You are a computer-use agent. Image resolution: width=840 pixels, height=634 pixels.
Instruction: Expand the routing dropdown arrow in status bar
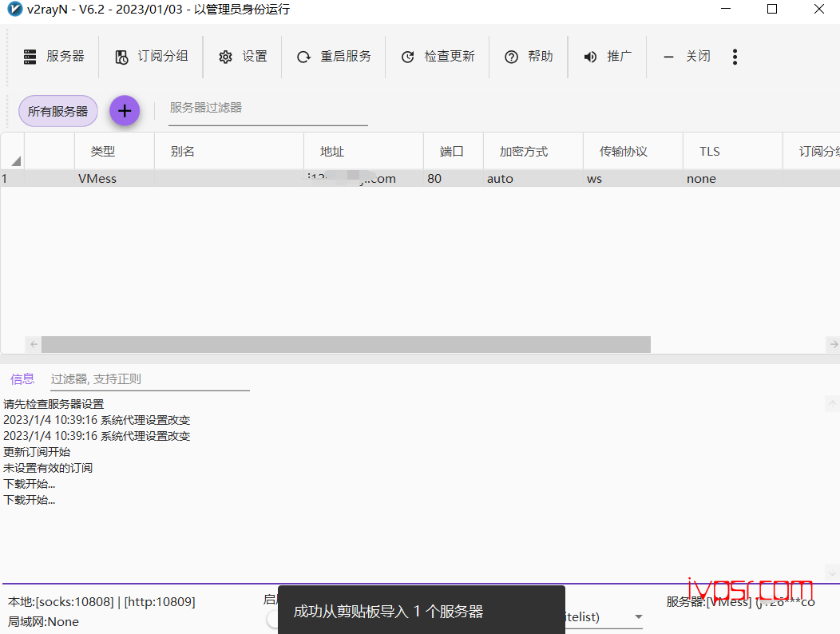[x=639, y=617]
